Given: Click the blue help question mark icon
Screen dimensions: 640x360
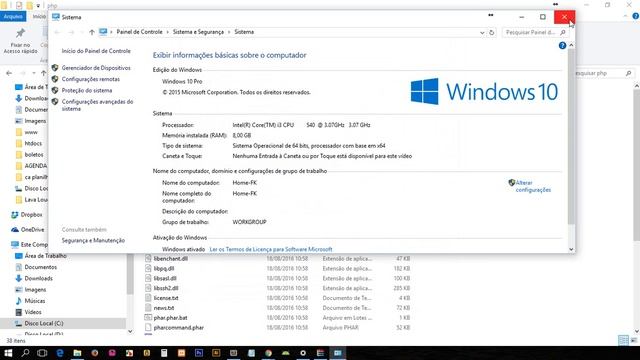Looking at the screenshot, I should [562, 46].
